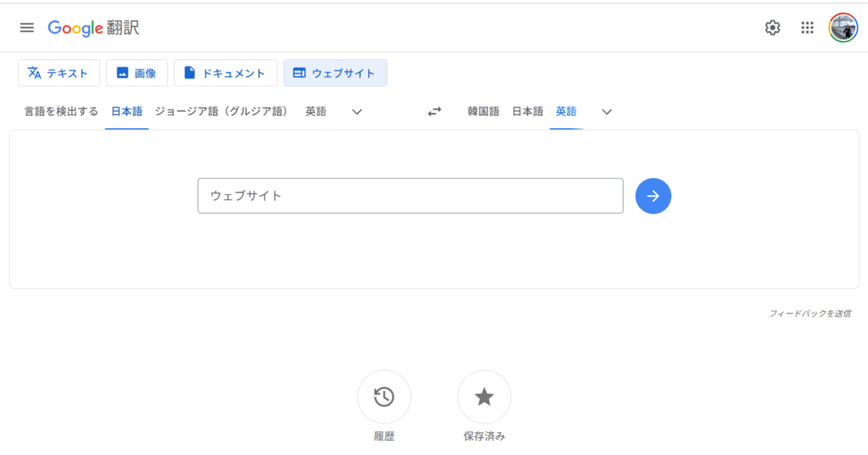
Task: Switch to the テキスト translation mode
Action: [58, 73]
